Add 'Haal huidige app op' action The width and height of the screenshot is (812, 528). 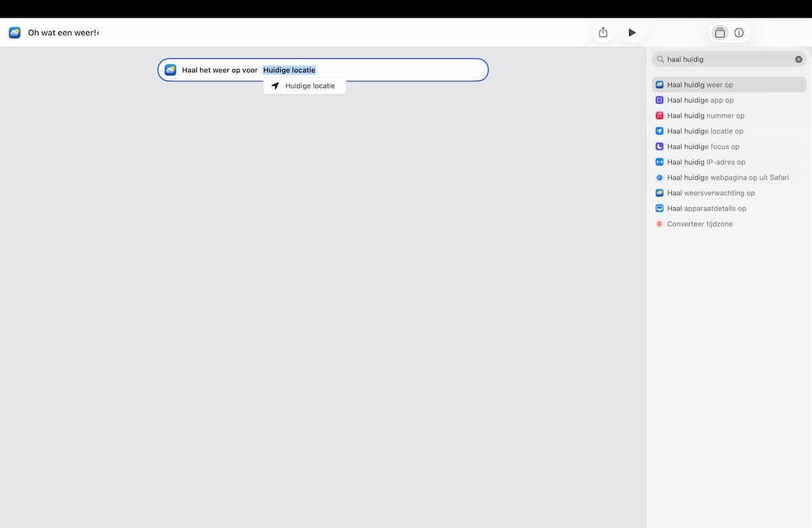[729, 100]
